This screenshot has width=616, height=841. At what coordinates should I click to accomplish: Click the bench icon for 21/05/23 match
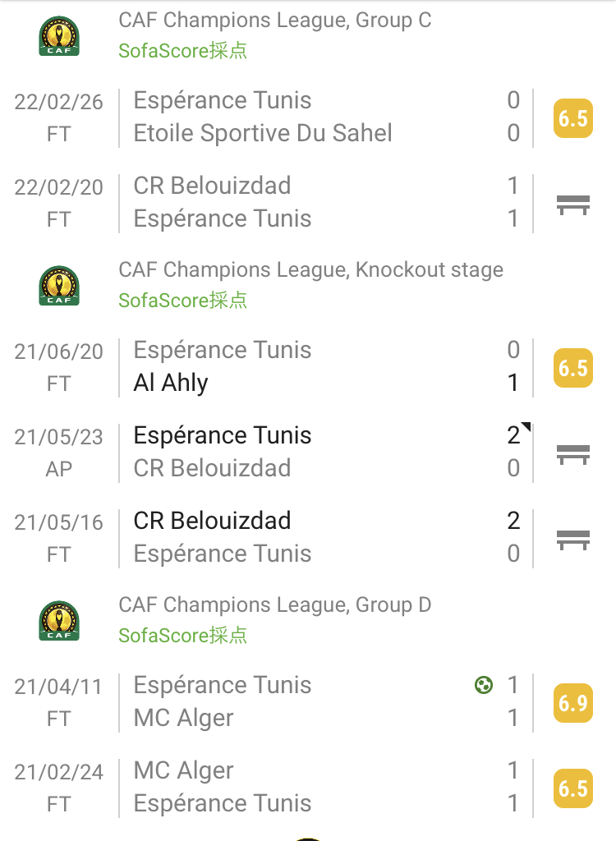click(573, 455)
